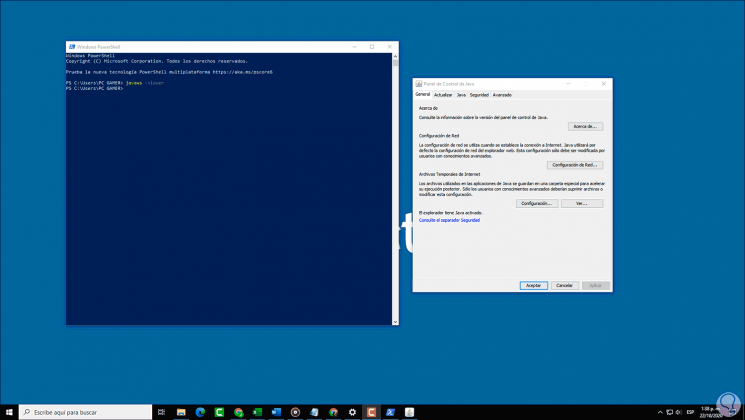Click the PowerShell icon in window title bar
This screenshot has width=745, height=420.
tap(72, 47)
